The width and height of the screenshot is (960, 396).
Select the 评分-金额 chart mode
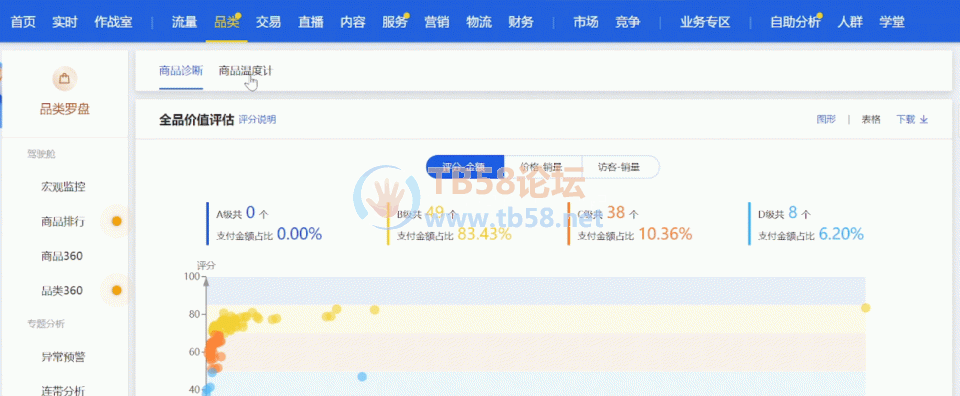[465, 166]
